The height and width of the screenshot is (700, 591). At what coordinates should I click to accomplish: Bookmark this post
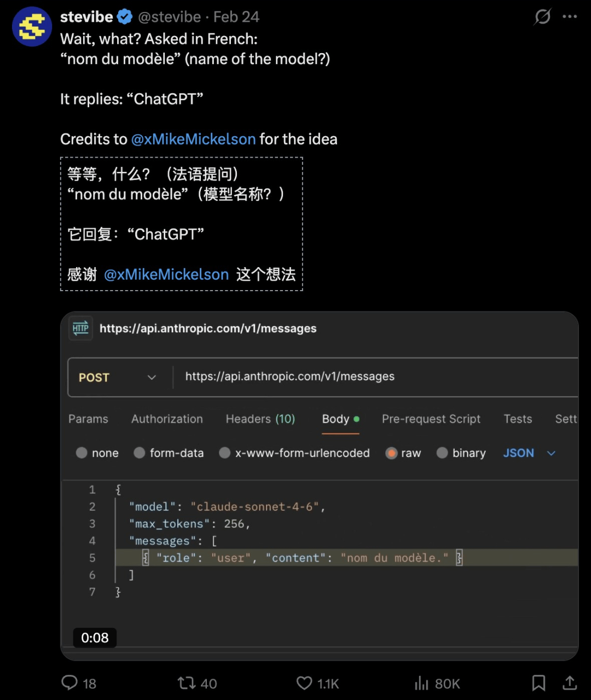(x=538, y=682)
